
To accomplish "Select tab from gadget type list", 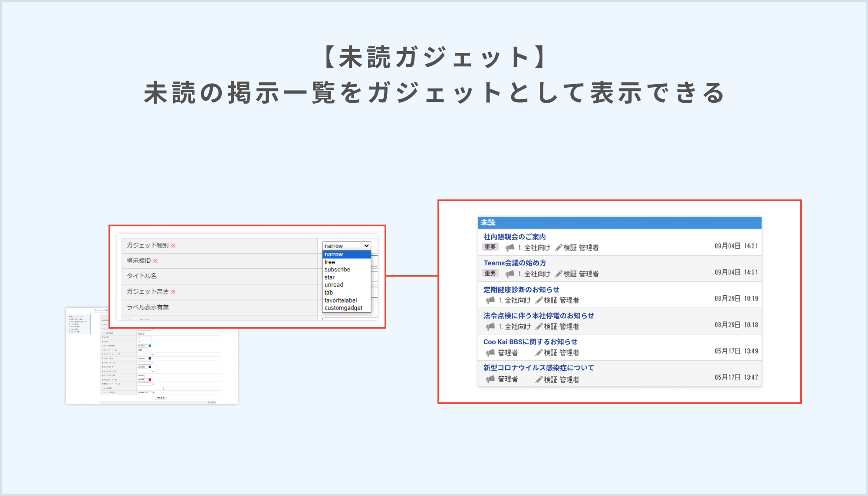I will coord(346,293).
